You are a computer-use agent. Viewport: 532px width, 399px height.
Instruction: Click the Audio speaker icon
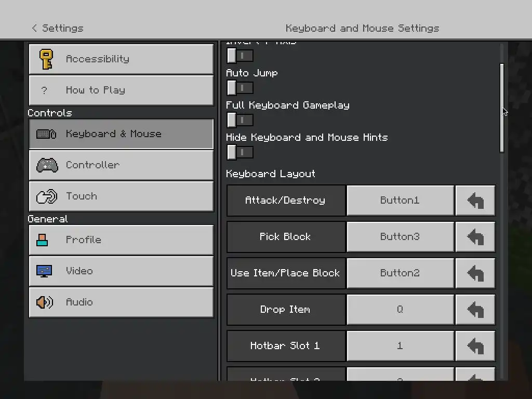[x=45, y=302]
